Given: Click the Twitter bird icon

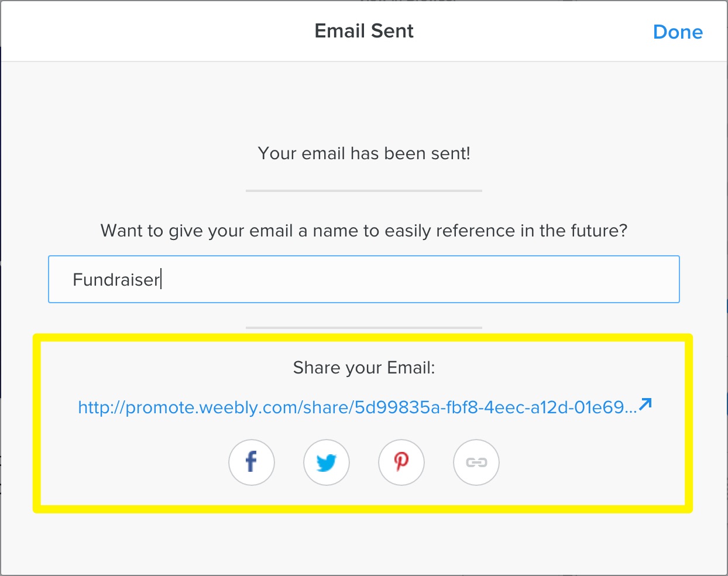Looking at the screenshot, I should pos(326,462).
